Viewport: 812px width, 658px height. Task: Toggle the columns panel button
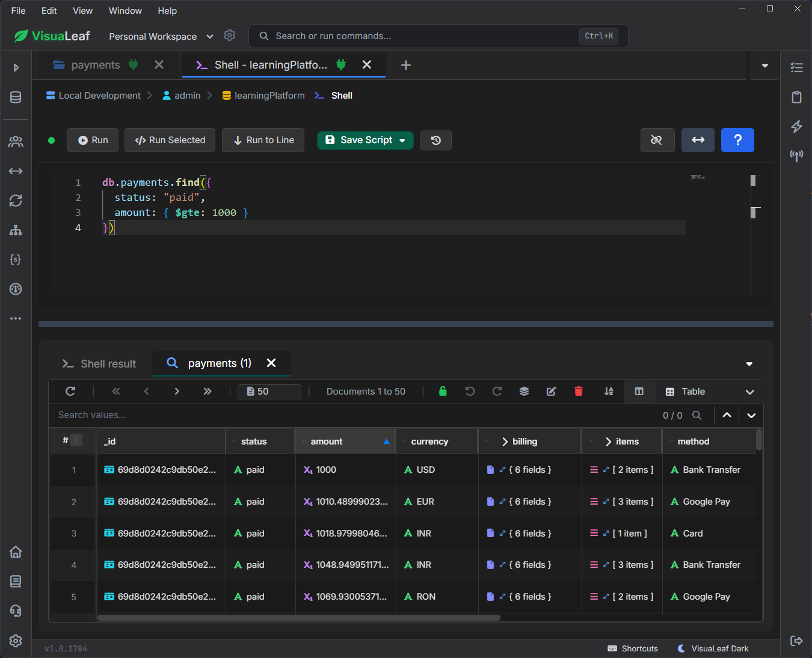(x=639, y=392)
